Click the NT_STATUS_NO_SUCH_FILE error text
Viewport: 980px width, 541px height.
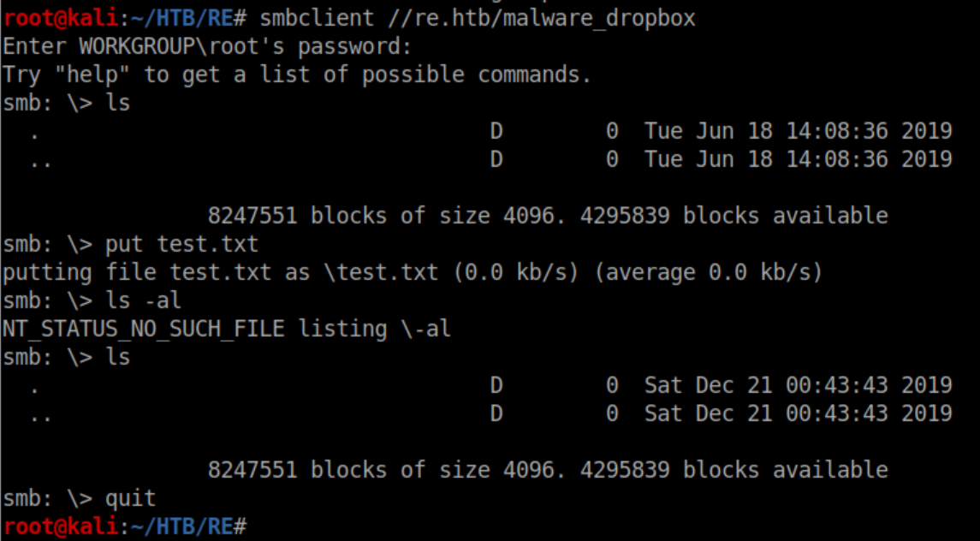point(143,329)
